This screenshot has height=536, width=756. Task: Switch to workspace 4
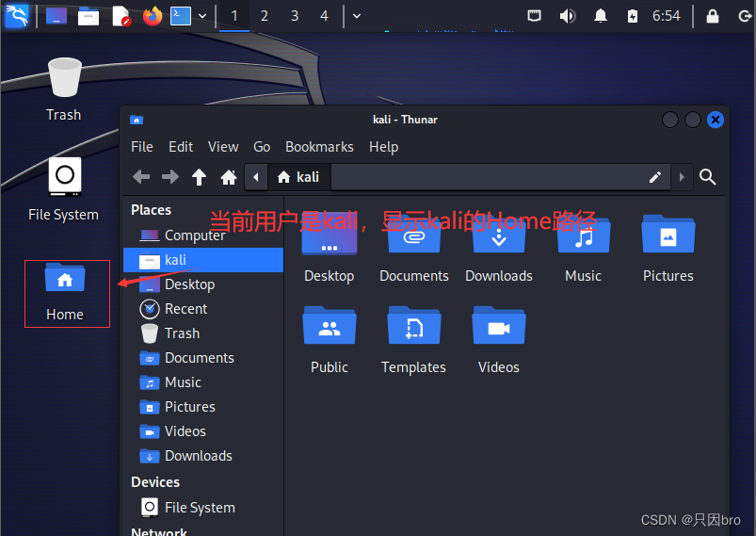[x=324, y=16]
